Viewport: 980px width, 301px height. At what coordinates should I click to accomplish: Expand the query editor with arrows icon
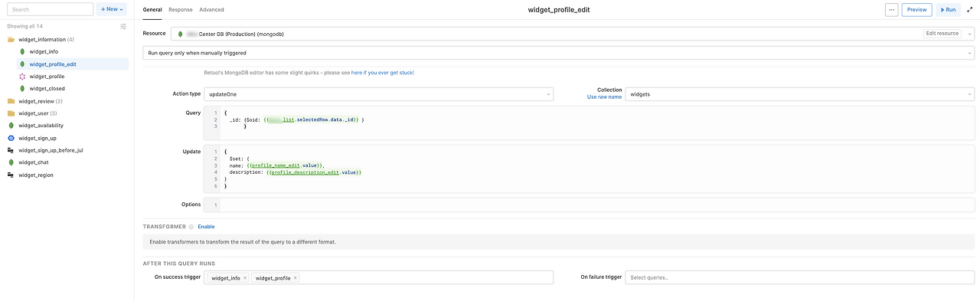[970, 9]
